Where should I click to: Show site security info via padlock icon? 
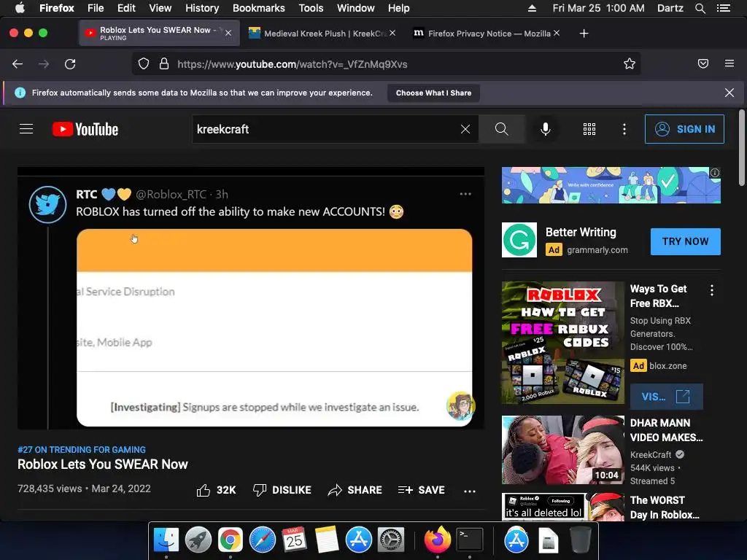pos(164,64)
